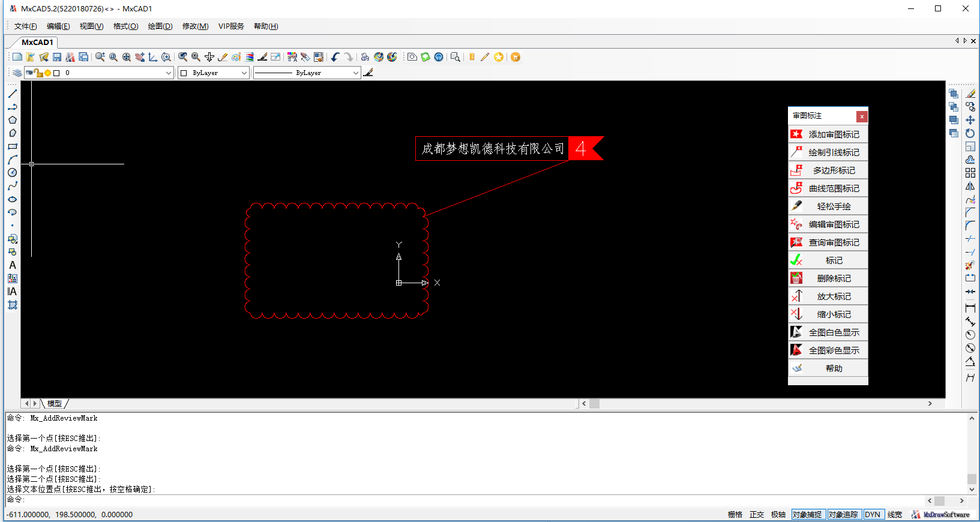
Task: Select the Arc draw tool
Action: pyautogui.click(x=12, y=160)
